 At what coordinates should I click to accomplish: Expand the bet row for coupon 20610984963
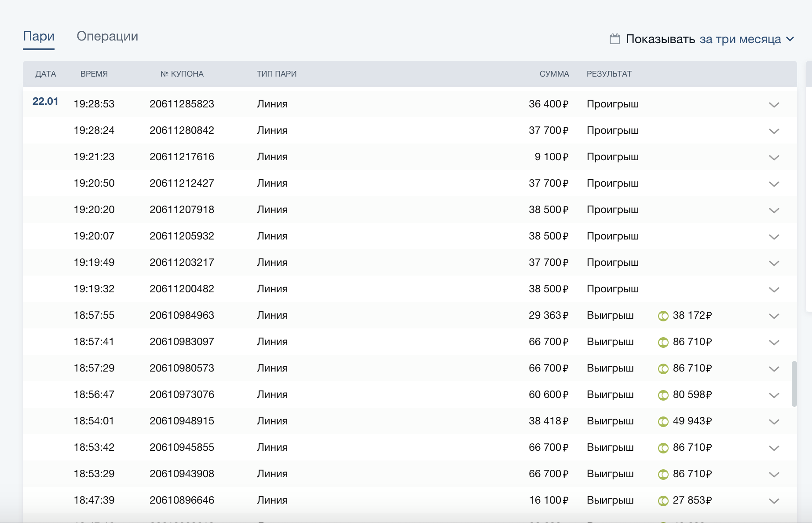point(774,316)
